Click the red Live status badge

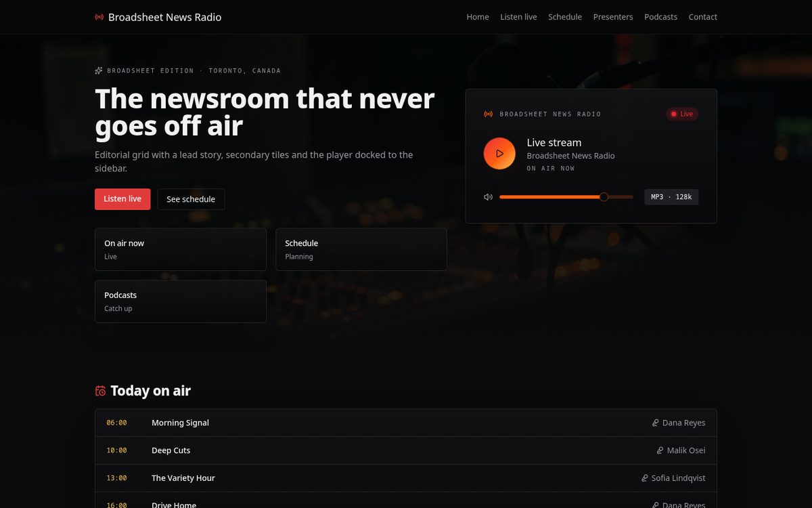(x=682, y=114)
